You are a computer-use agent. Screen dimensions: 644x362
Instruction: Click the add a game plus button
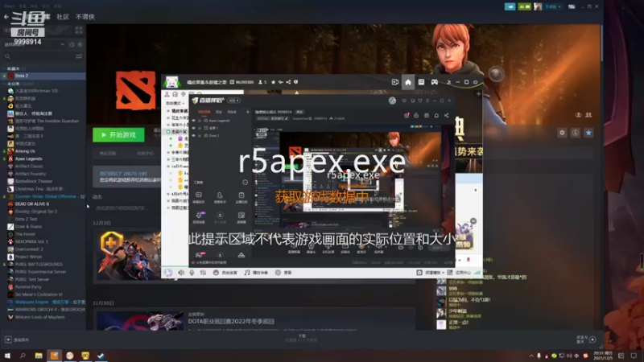pyautogui.click(x=8, y=339)
